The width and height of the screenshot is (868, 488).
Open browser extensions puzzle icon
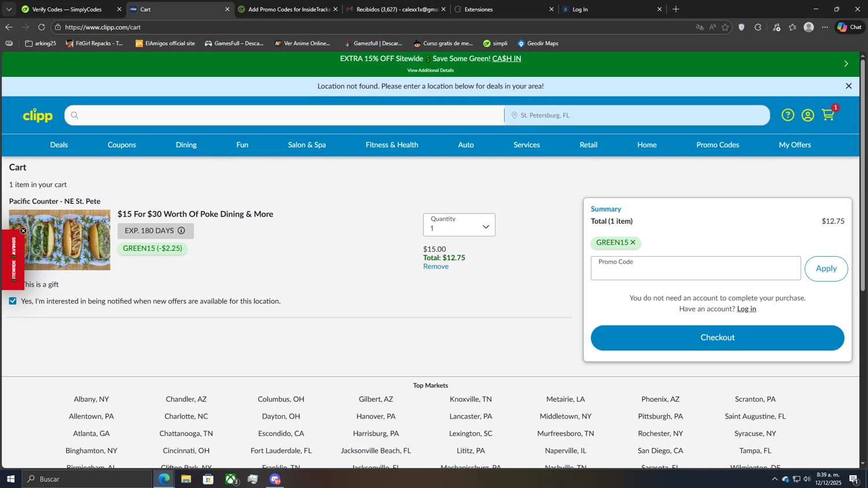(x=757, y=27)
